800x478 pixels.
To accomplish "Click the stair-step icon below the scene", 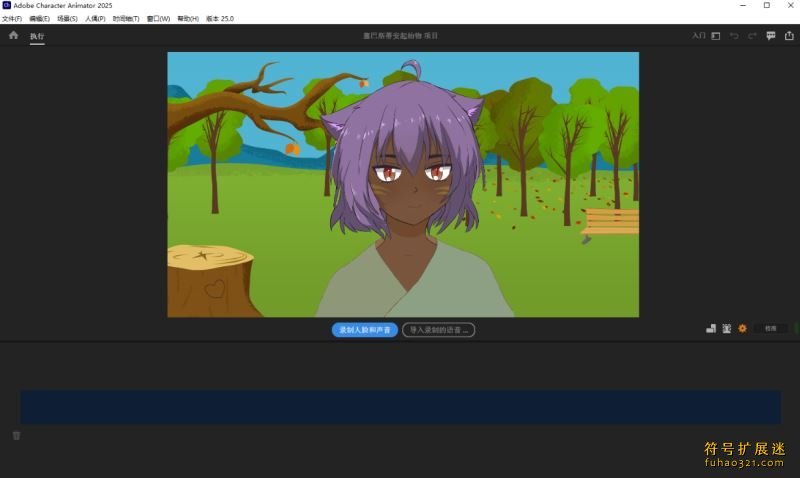I will pos(711,329).
